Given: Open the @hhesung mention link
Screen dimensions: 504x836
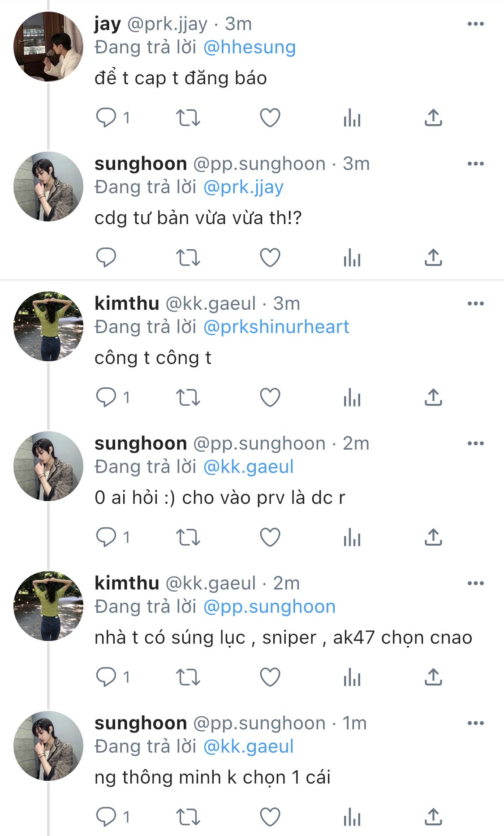Looking at the screenshot, I should click(250, 48).
